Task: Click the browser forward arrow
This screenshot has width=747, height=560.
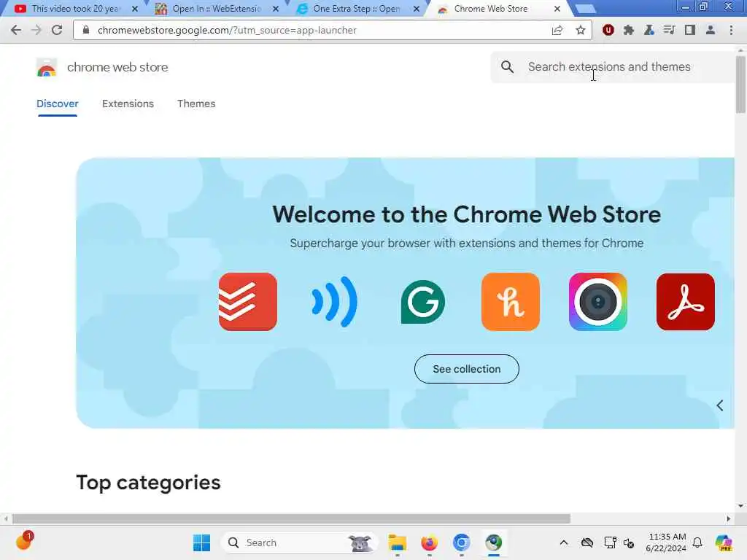Action: click(36, 30)
